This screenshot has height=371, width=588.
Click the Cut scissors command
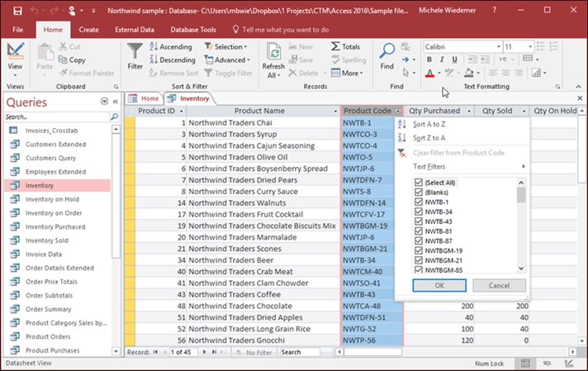[x=69, y=46]
